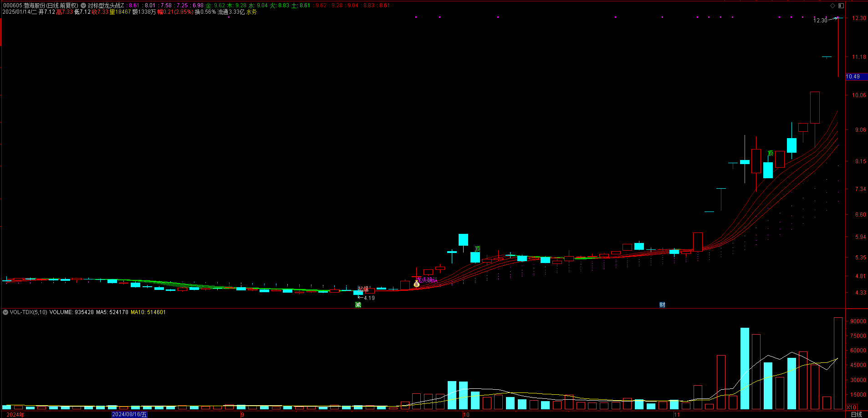Image resolution: width=868 pixels, height=418 pixels.
Task: Click highlighted date 2024/08/16/五
Action: click(x=130, y=414)
